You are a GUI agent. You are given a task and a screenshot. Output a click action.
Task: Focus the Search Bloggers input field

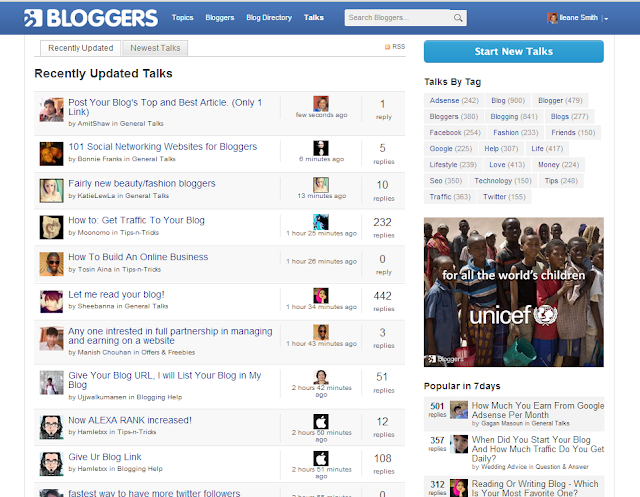pos(399,18)
